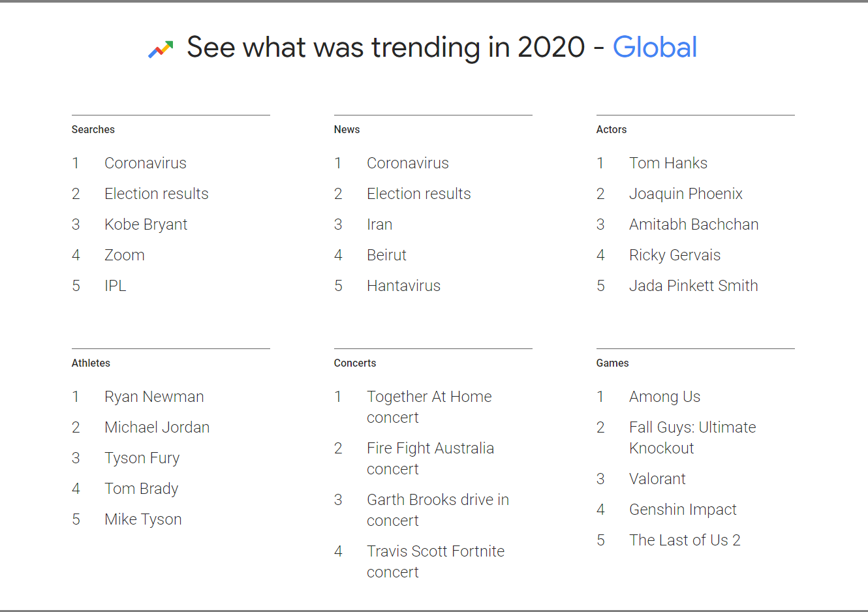Screen dimensions: 868x612
Task: Click the Searches column heading
Action: coord(93,129)
